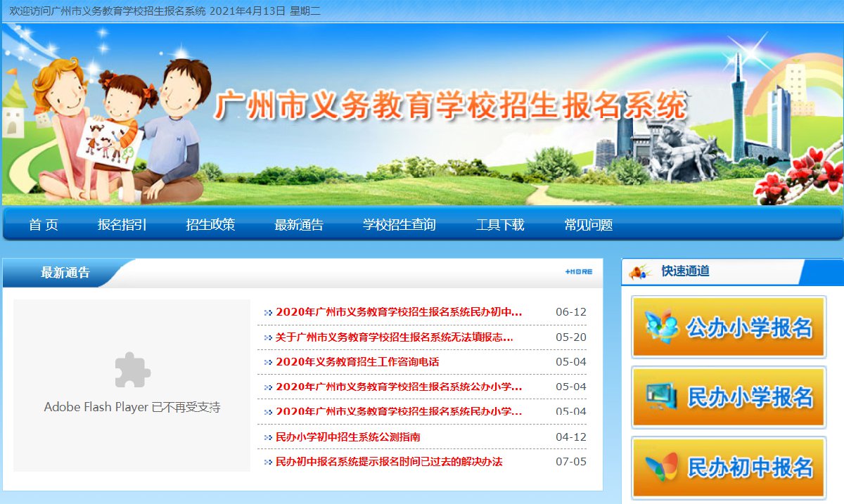Image resolution: width=844 pixels, height=504 pixels.
Task: Open notice 2020年广州市义务教育学校招生报名系统公办小学...
Action: tap(399, 387)
